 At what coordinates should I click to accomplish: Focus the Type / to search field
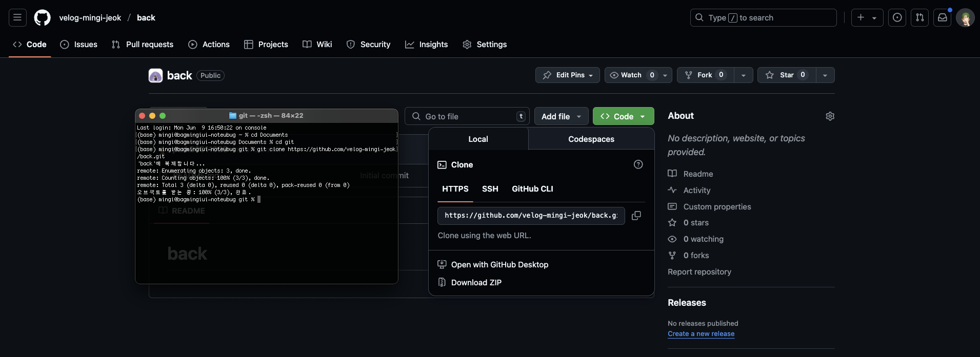coord(763,17)
